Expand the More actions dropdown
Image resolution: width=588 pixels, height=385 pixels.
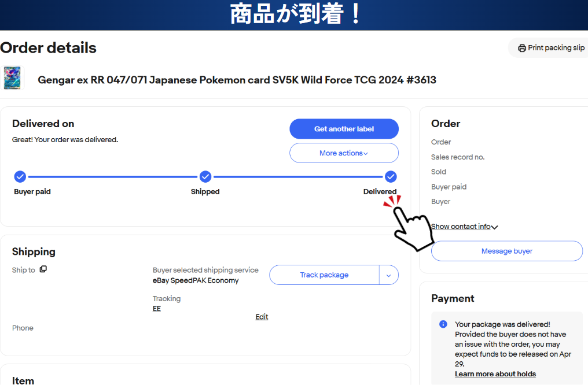click(x=344, y=153)
